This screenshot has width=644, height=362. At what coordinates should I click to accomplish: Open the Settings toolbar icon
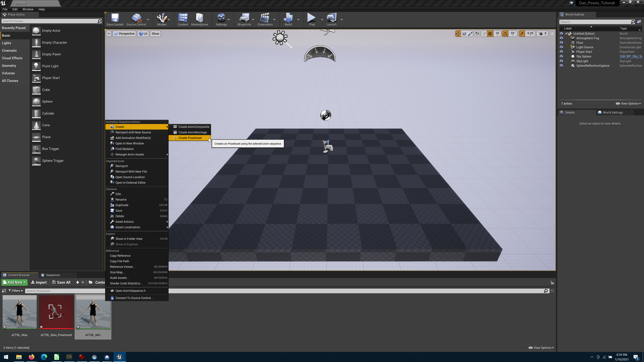221,19
